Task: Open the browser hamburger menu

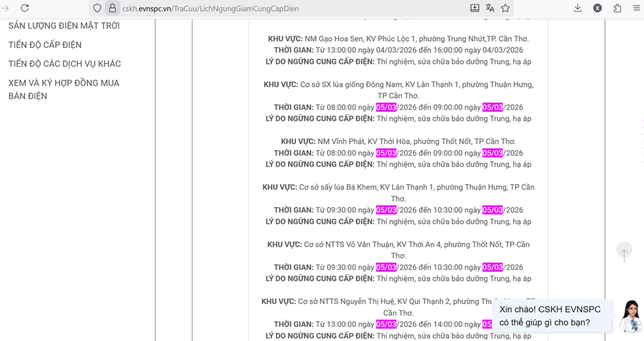Action: (636, 8)
